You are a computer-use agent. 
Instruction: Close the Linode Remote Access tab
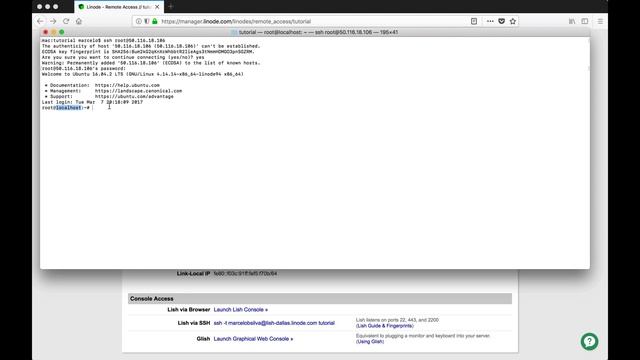[x=157, y=7]
